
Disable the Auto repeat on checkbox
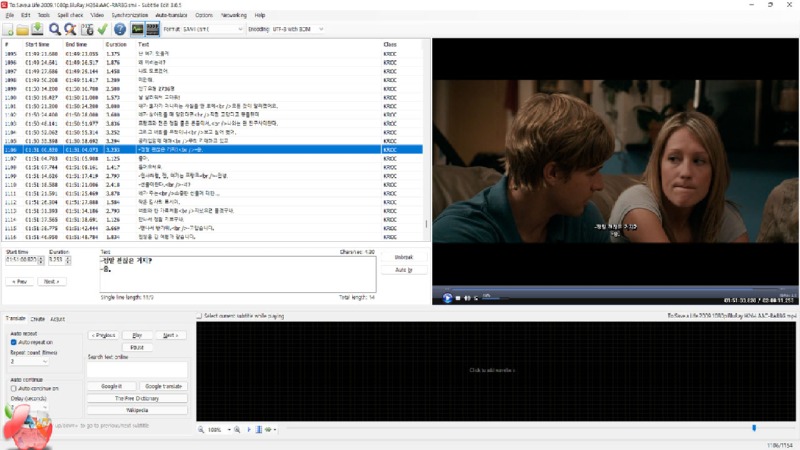(14, 343)
